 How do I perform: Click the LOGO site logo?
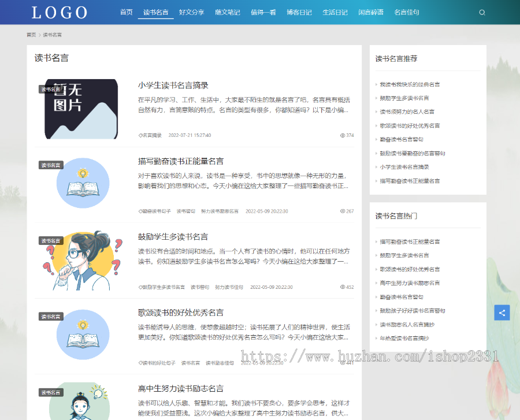60,13
